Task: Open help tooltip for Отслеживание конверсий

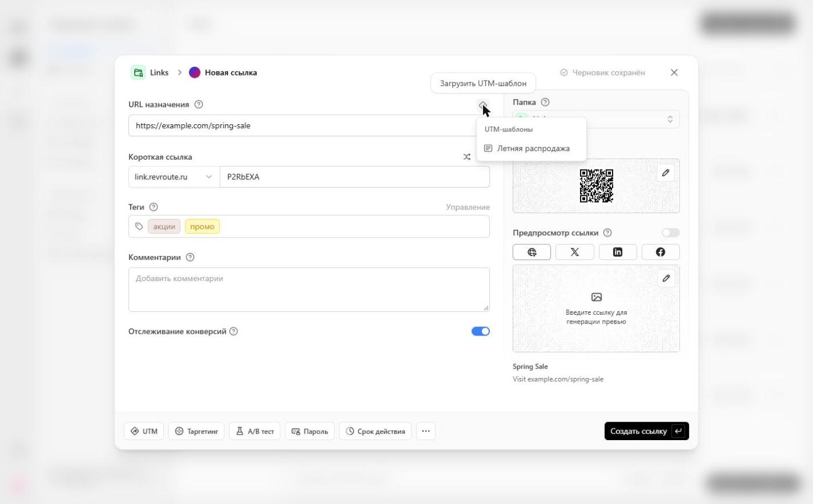Action: coord(234,332)
